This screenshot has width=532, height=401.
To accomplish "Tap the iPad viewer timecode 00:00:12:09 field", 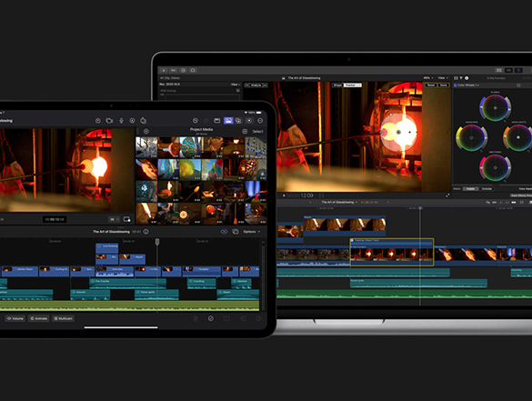I will [x=55, y=219].
